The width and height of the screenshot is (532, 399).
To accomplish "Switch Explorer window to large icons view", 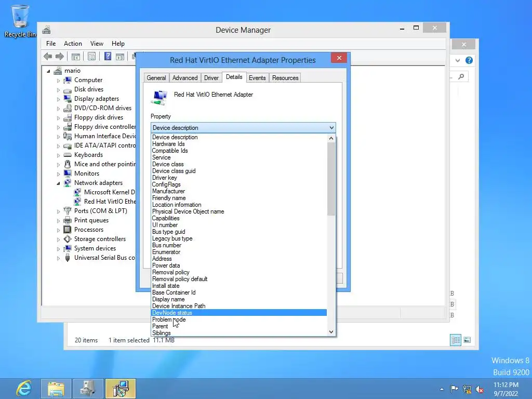I will 467,340.
